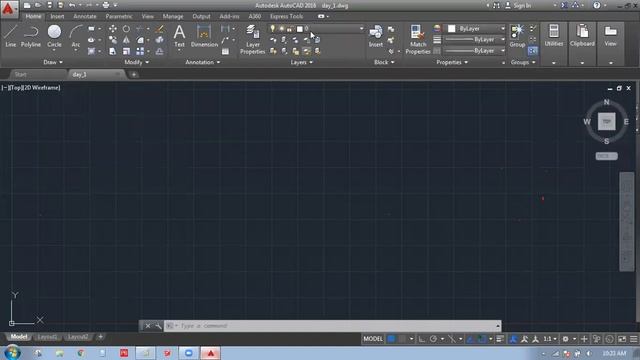Select the Move tool
The height and width of the screenshot is (360, 640).
pos(112,29)
